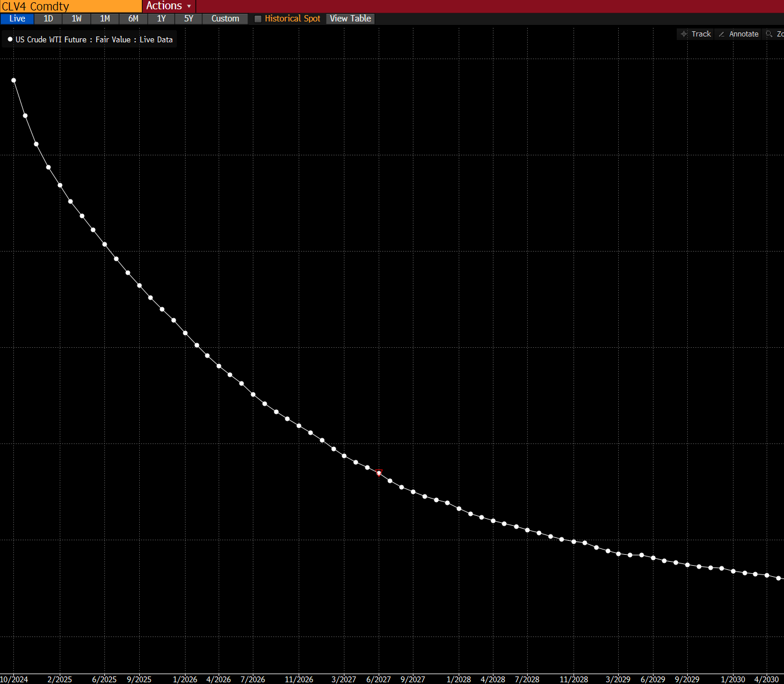
Task: Select the 1D range tab
Action: point(48,19)
